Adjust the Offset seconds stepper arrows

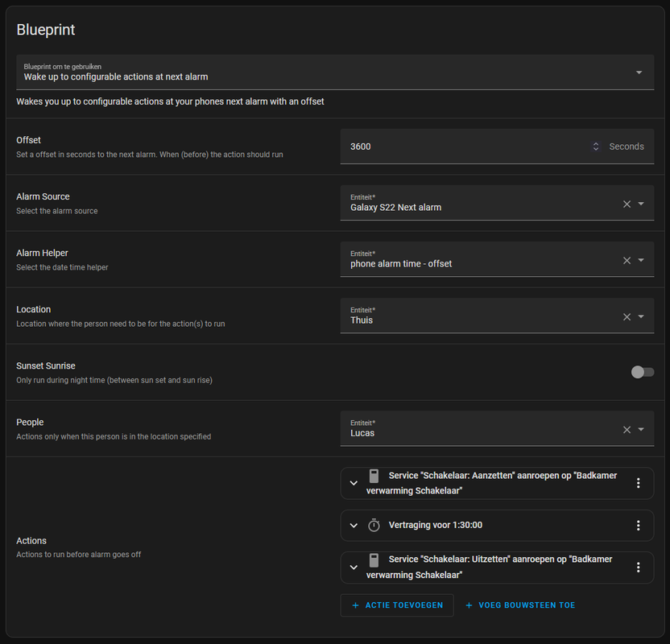click(x=596, y=147)
